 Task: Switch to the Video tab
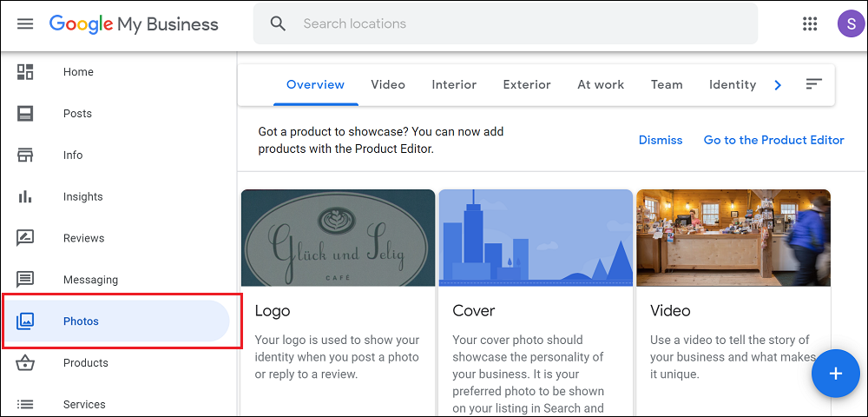[388, 85]
